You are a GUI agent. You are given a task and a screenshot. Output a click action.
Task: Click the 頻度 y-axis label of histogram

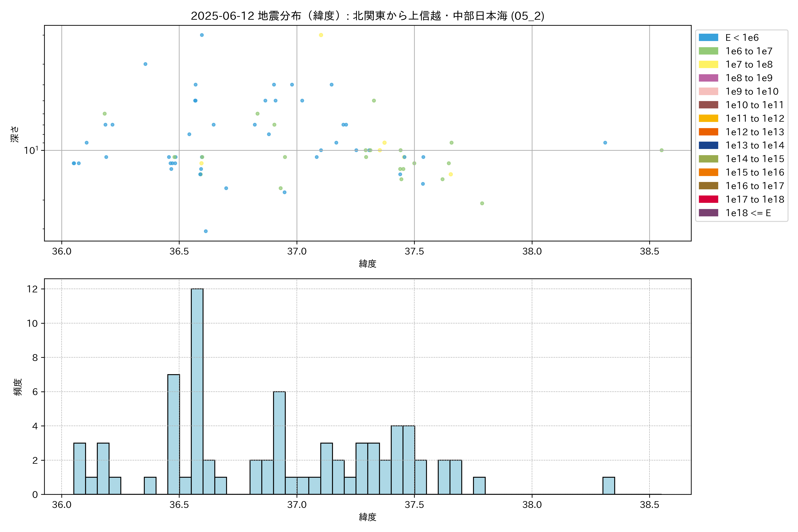point(18,387)
